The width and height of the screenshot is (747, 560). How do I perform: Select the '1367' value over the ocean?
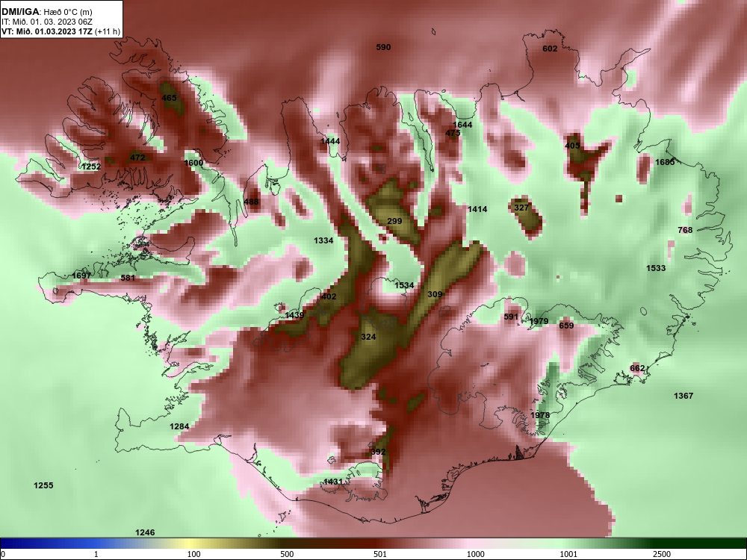684,396
